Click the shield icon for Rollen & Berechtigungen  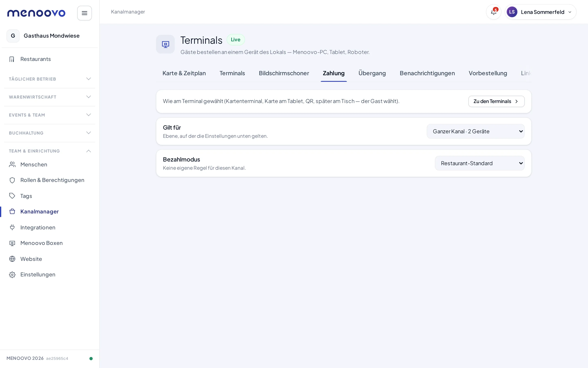click(x=12, y=180)
